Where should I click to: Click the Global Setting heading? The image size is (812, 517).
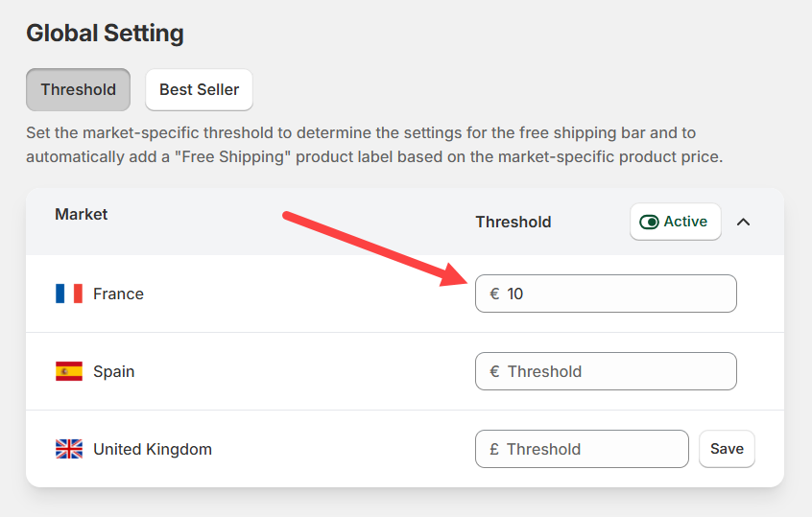(105, 34)
